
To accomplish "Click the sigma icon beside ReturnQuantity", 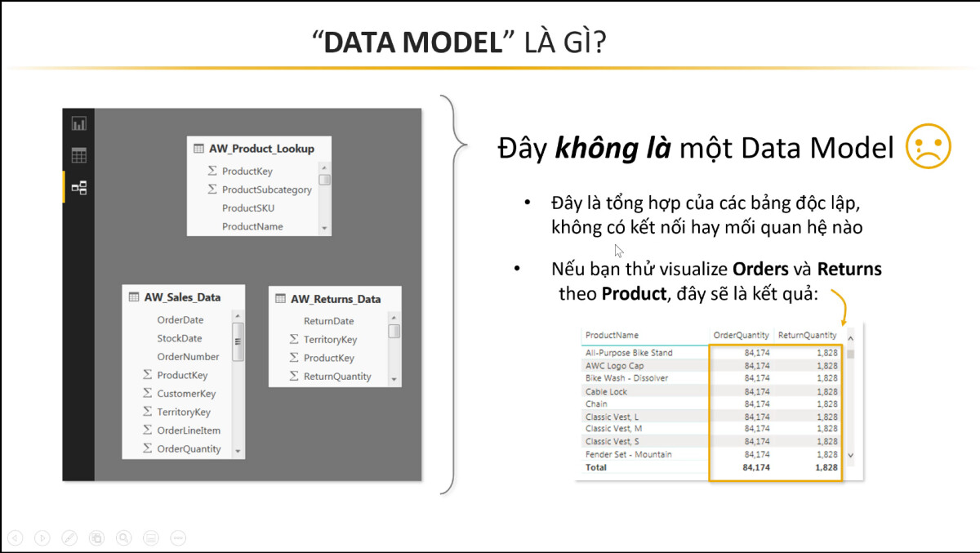I will tap(292, 376).
